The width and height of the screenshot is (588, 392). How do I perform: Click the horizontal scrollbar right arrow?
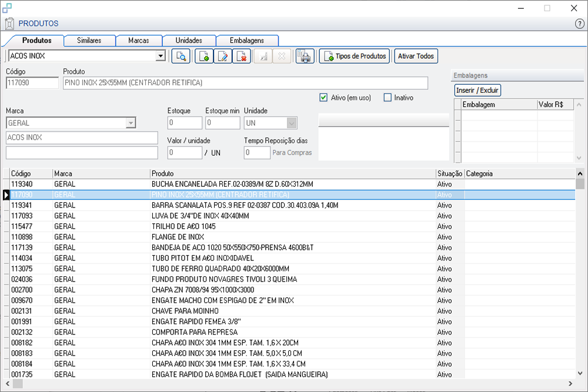[x=570, y=384]
